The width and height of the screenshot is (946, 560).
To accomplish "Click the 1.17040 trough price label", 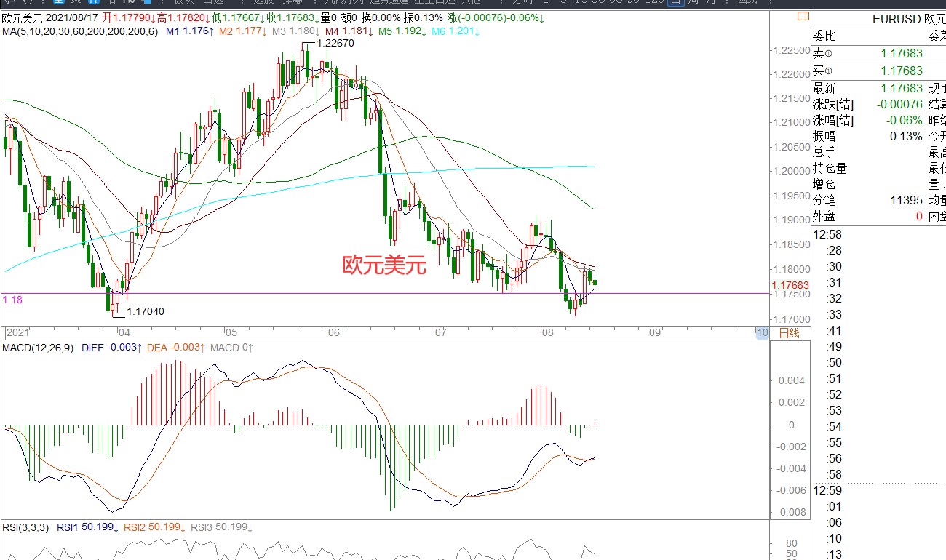I will point(146,311).
